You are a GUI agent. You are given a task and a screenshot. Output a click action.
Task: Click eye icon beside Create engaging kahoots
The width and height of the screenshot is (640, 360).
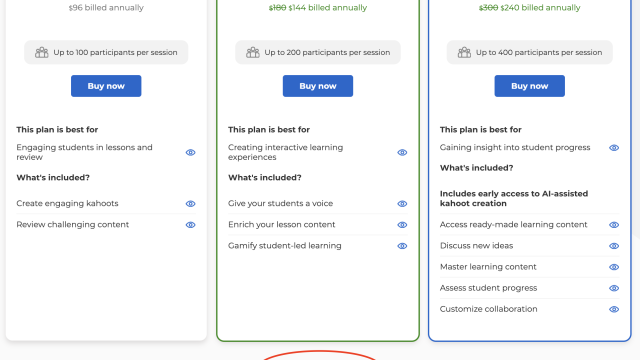tap(190, 204)
